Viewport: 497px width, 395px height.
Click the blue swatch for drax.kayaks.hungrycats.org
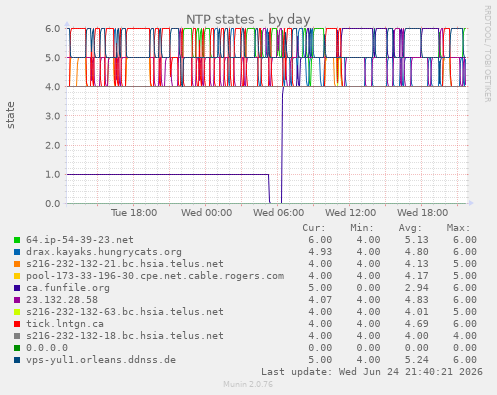pos(17,252)
